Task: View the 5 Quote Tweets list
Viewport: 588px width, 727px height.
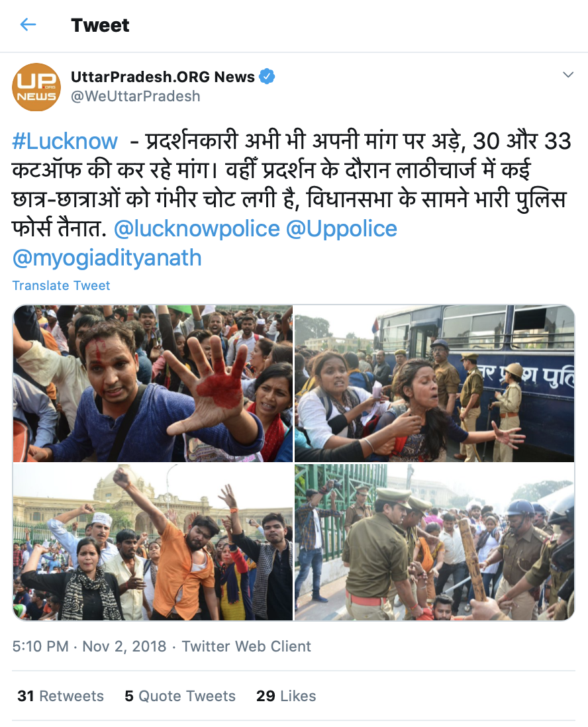Action: point(180,696)
